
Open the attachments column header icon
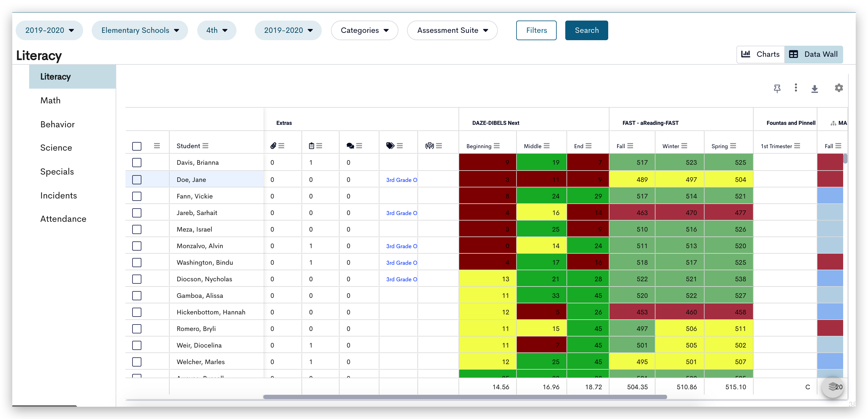(x=274, y=146)
